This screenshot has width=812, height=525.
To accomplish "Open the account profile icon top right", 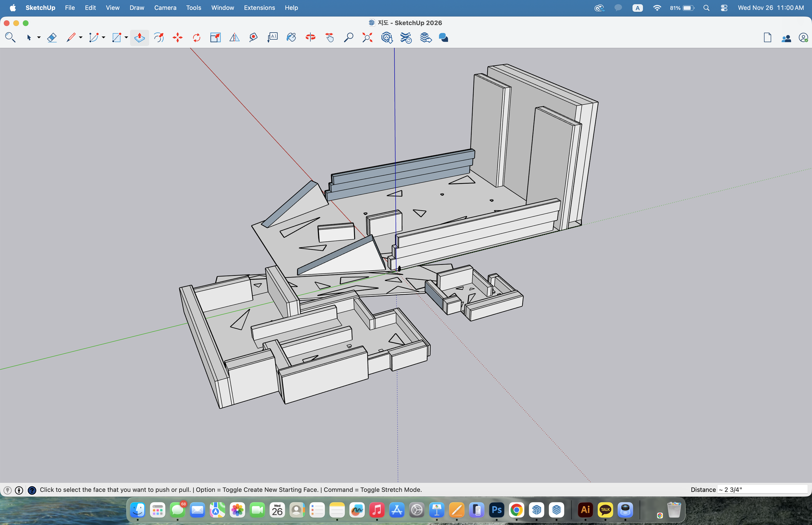I will tap(804, 38).
